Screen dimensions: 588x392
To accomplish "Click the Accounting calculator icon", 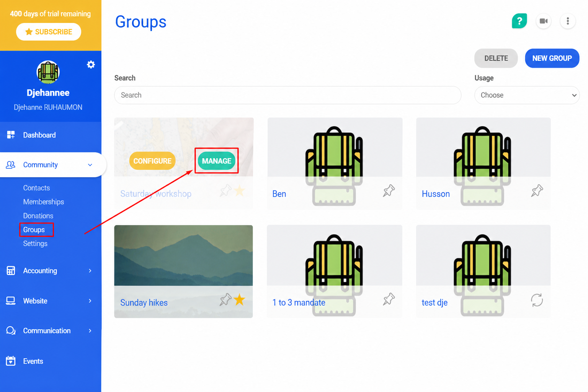I will pos(11,271).
